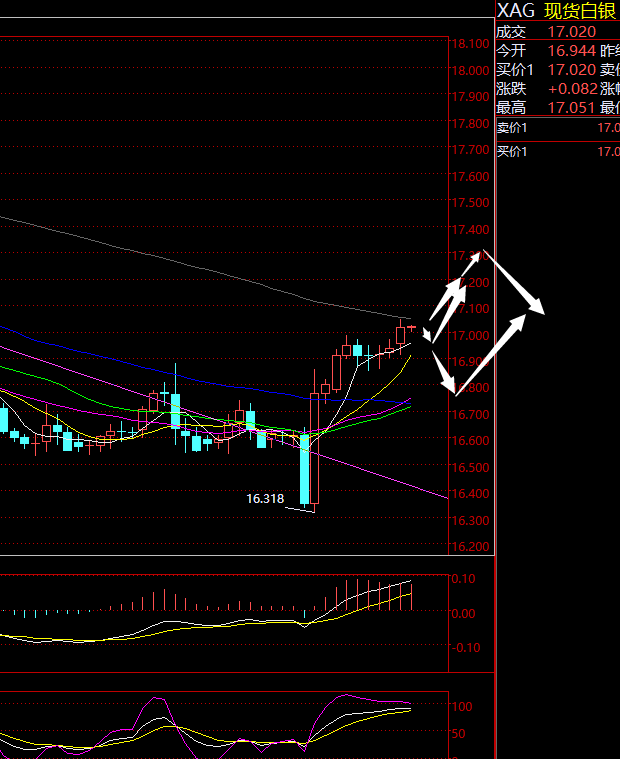This screenshot has height=759, width=620.
Task: Click the 0.00 MACD axis label
Action: (464, 614)
